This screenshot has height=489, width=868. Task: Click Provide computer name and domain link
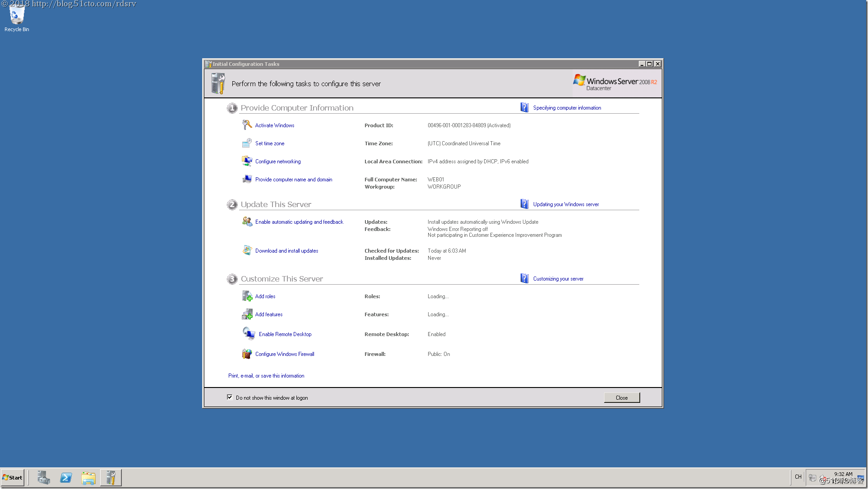coord(294,180)
